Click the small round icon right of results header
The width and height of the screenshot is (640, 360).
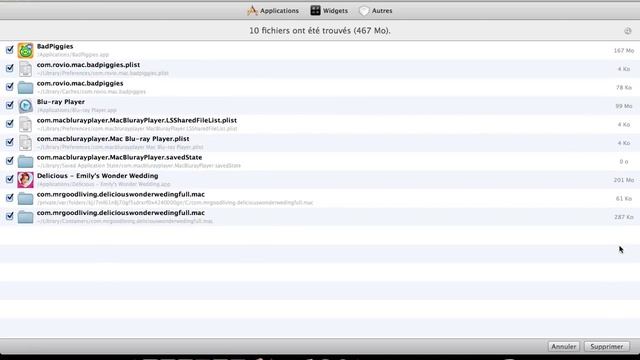tap(627, 31)
